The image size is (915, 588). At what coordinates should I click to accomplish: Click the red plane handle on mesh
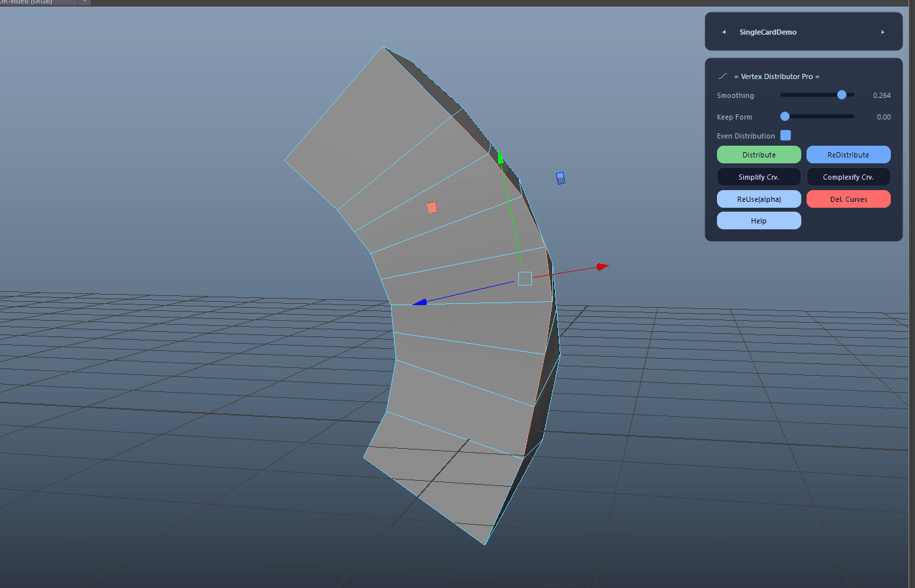(431, 207)
